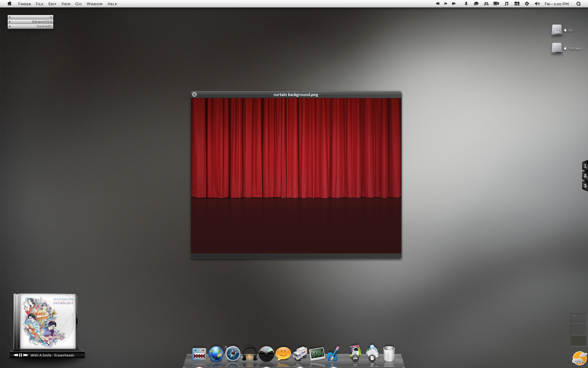Click the download arrow menu bar icon

(x=466, y=4)
